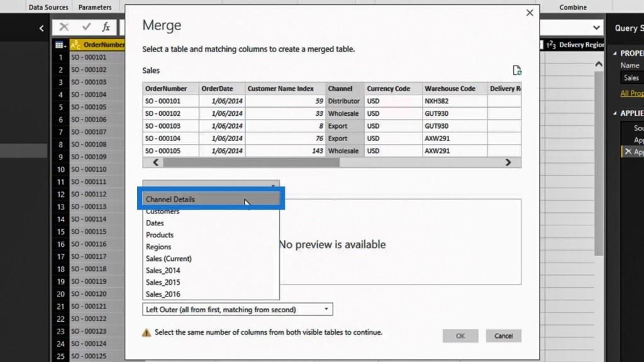Expand the formula bar dropdown chevron
This screenshot has height=362, width=644.
coord(596,28)
